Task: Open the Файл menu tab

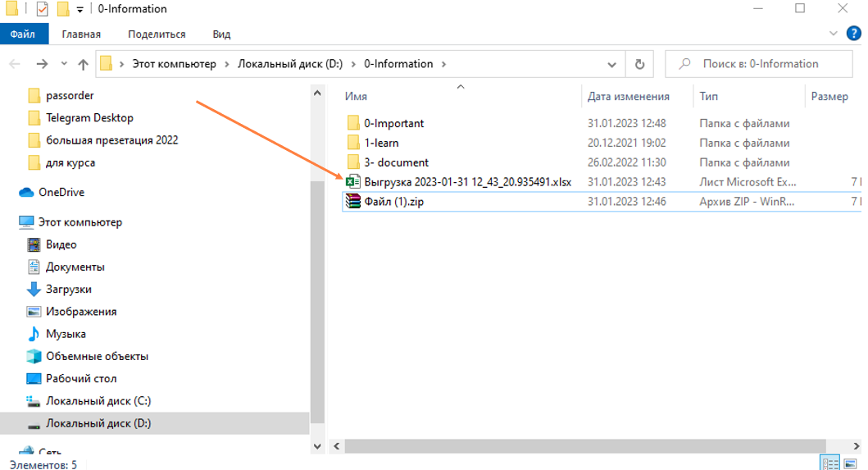Action: 23,34
